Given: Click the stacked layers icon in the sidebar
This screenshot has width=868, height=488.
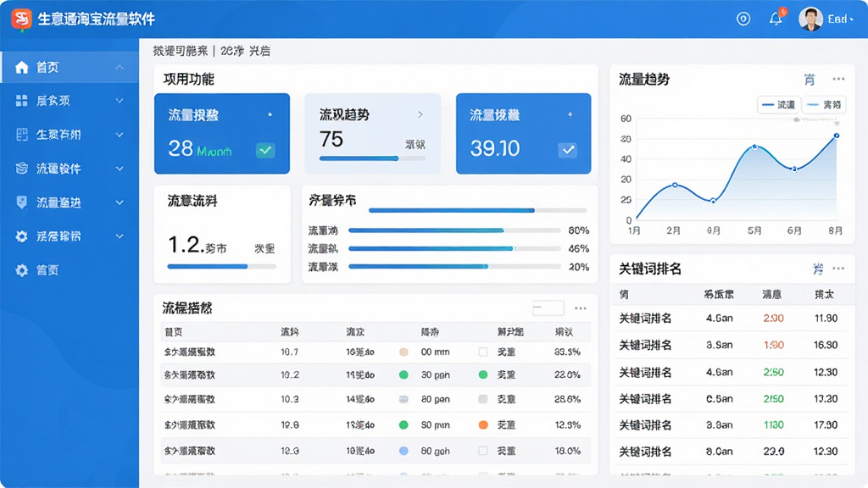Looking at the screenshot, I should point(21,169).
